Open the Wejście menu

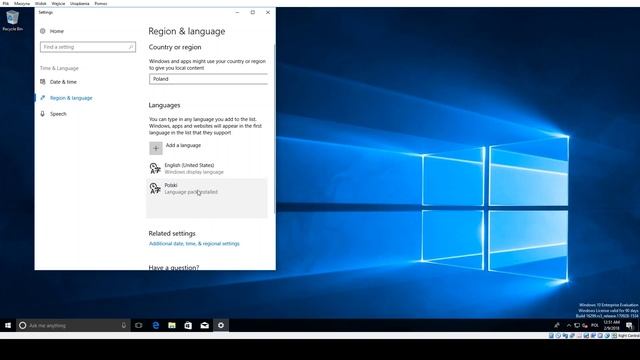(x=58, y=4)
